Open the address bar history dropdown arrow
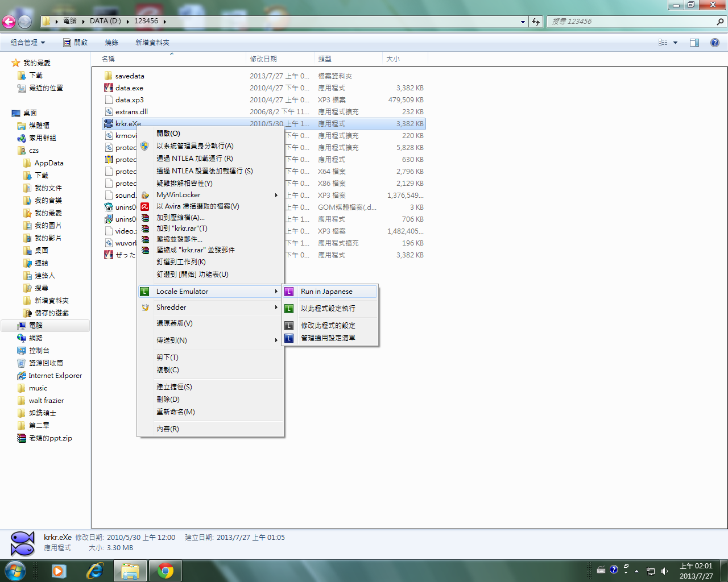This screenshot has height=582, width=728. pyautogui.click(x=523, y=22)
